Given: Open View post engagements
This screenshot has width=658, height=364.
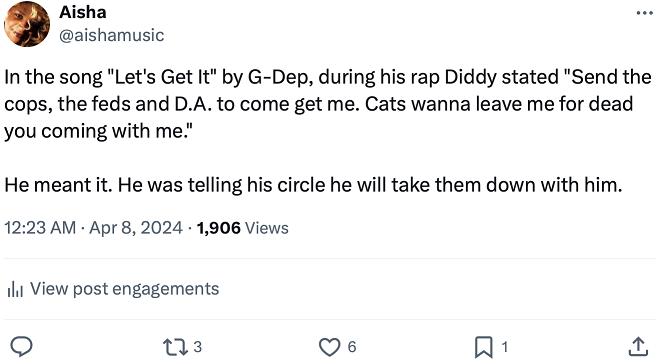Looking at the screenshot, I should (x=113, y=289).
